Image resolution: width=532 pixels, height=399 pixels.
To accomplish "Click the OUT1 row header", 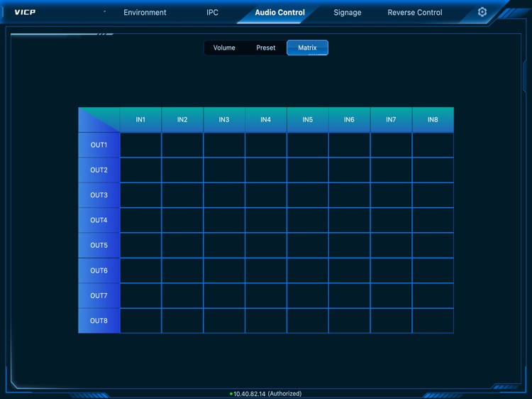I will pos(99,145).
